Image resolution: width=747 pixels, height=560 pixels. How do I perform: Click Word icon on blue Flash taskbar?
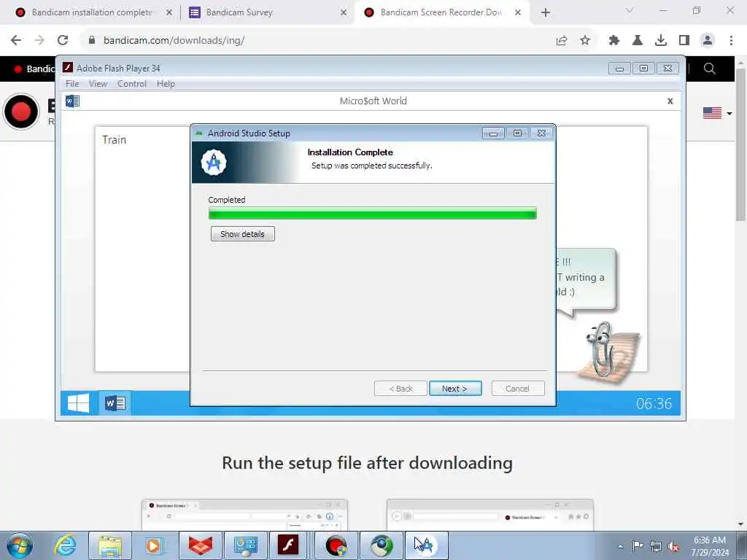(x=115, y=403)
